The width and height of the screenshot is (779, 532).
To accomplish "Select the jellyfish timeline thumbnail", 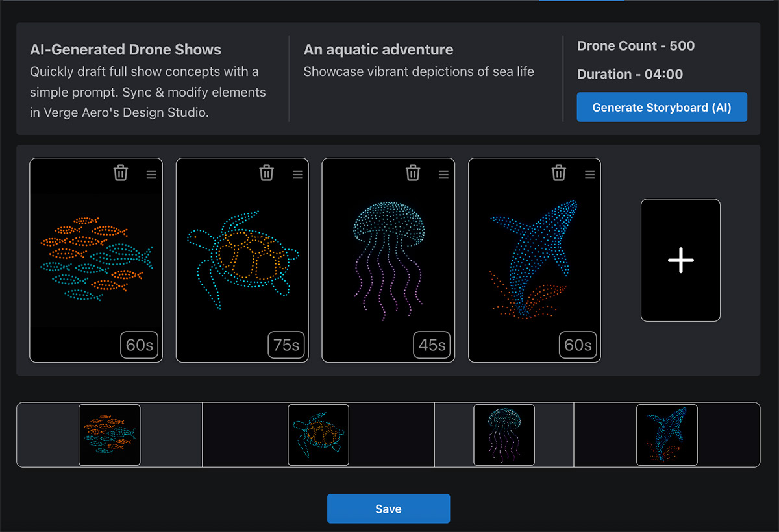I will pos(504,435).
